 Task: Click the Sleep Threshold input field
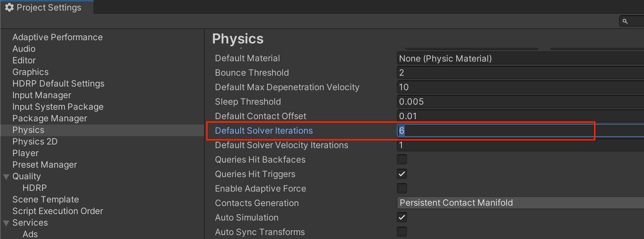[x=518, y=102]
